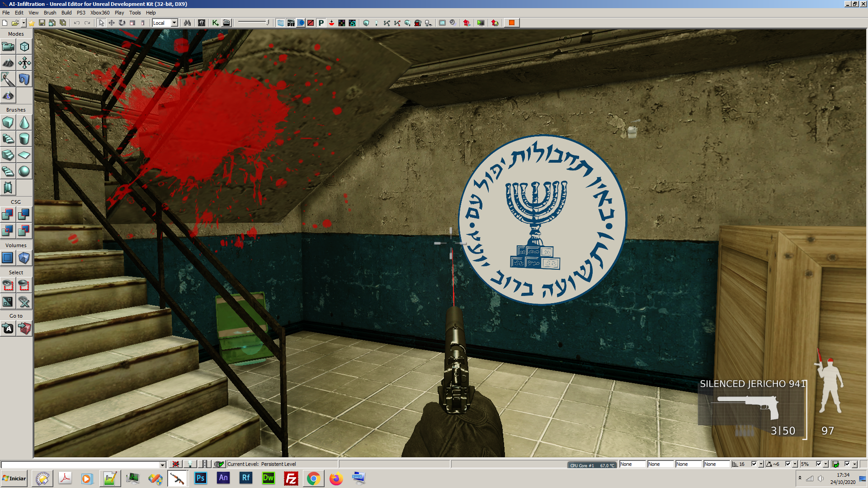Adjust the far view plane slider
Viewport: 868px width, 488px height.
point(254,23)
